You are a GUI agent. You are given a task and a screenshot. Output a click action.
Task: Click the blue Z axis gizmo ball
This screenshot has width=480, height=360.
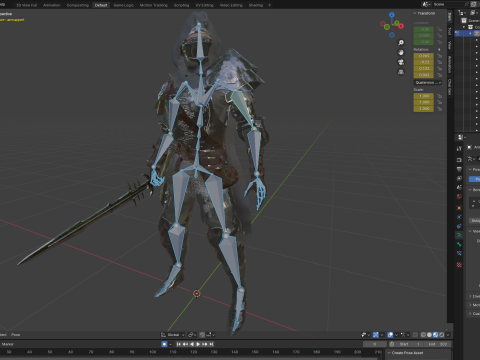392,15
